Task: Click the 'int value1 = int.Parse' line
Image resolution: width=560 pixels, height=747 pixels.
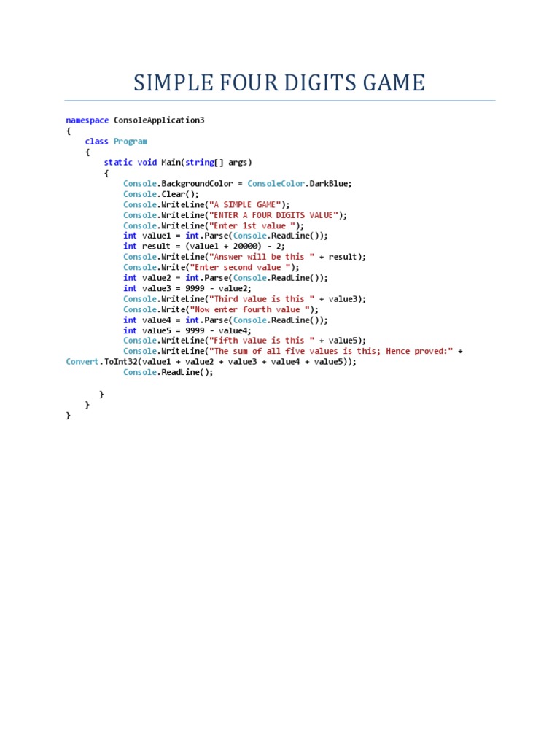Action: coord(226,236)
